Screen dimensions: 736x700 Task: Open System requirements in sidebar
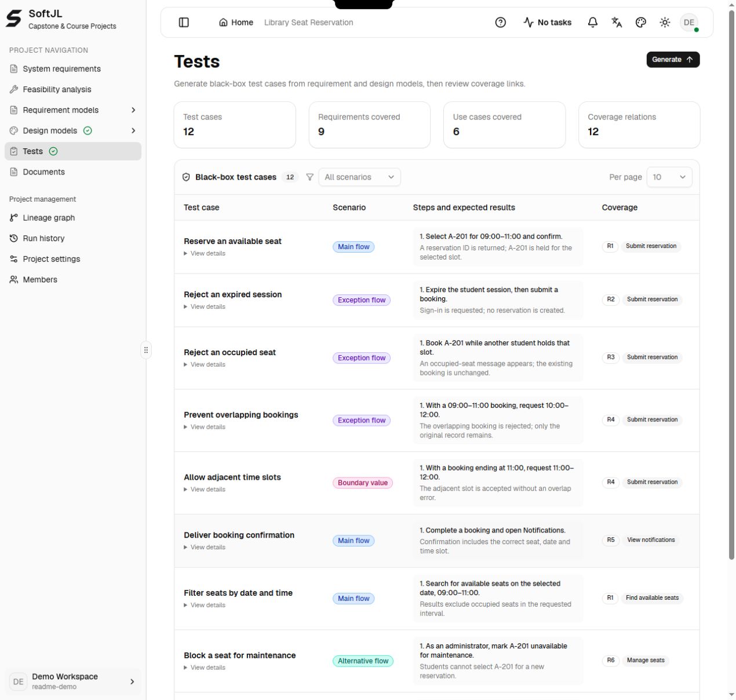73,69
